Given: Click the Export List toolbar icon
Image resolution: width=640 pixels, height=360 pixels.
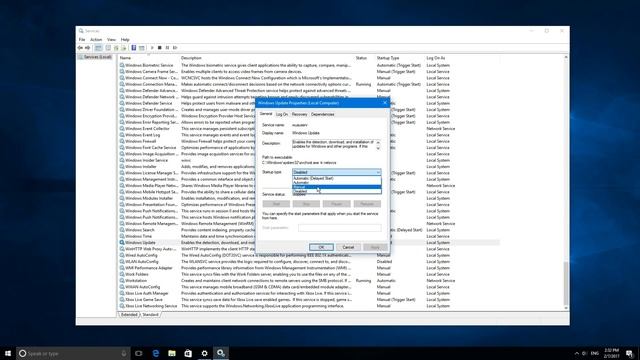Looking at the screenshot, I should pyautogui.click(x=124, y=48).
